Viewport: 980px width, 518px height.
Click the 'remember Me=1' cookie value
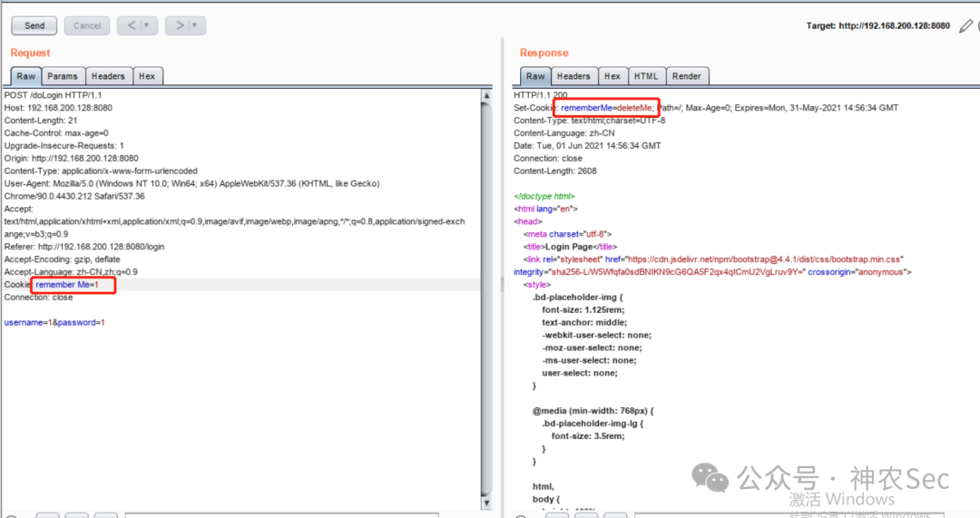click(67, 285)
